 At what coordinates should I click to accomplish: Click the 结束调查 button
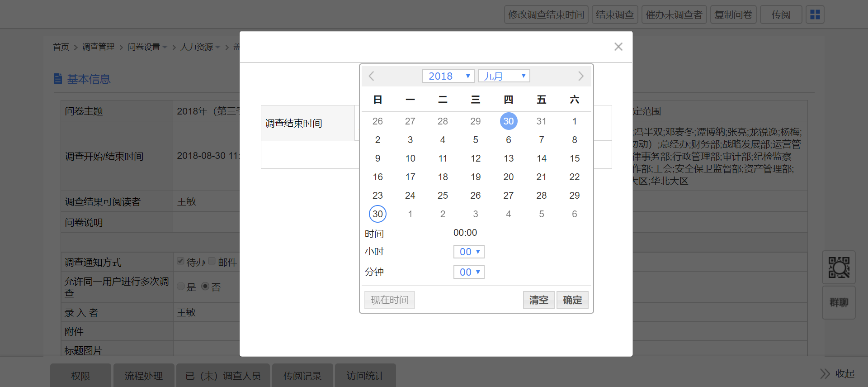[615, 14]
